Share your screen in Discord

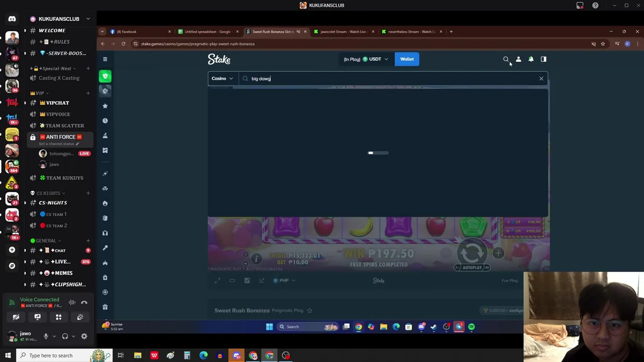(37, 317)
